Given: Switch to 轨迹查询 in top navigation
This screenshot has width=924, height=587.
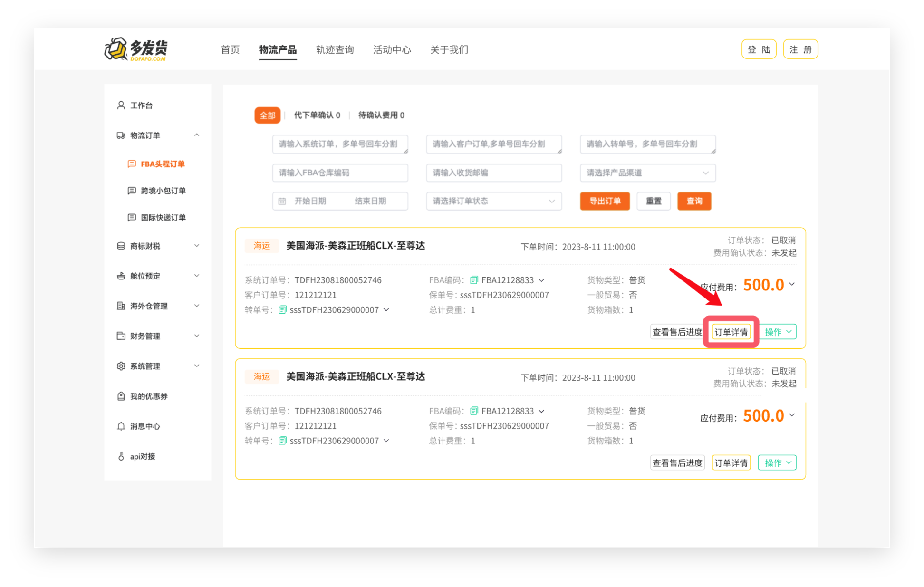Looking at the screenshot, I should [335, 50].
